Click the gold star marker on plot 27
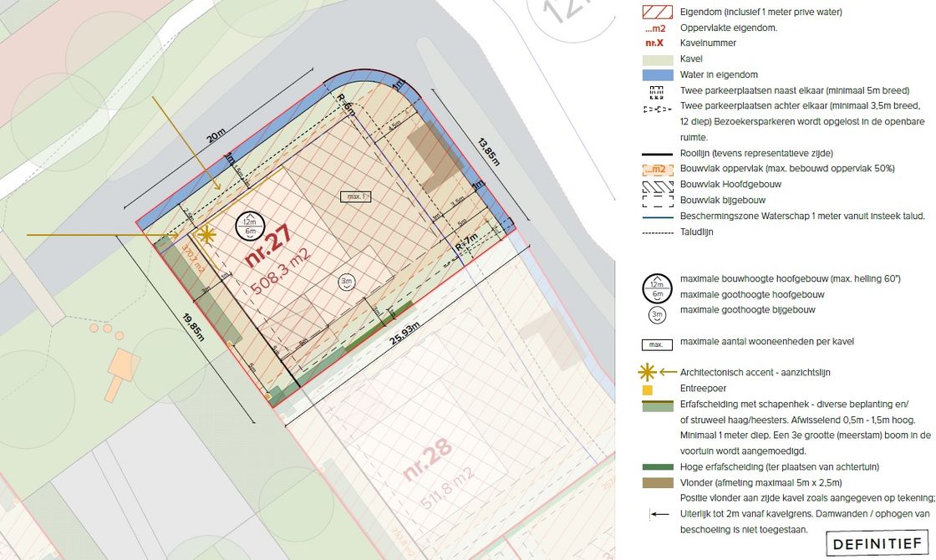The width and height of the screenshot is (936, 560). (206, 236)
